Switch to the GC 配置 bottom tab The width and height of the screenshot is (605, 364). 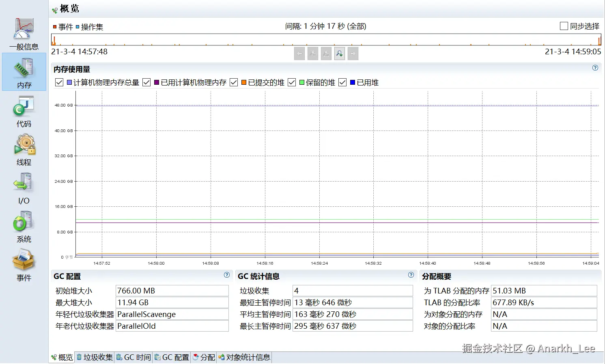tap(172, 357)
